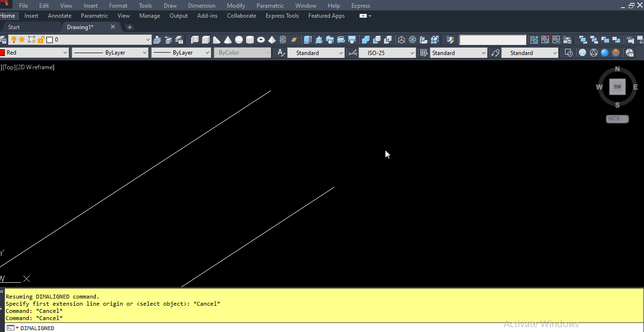Screen dimensions: 644x332
Task: Select the 3D Rotate gizmo tool
Action: [x=412, y=40]
